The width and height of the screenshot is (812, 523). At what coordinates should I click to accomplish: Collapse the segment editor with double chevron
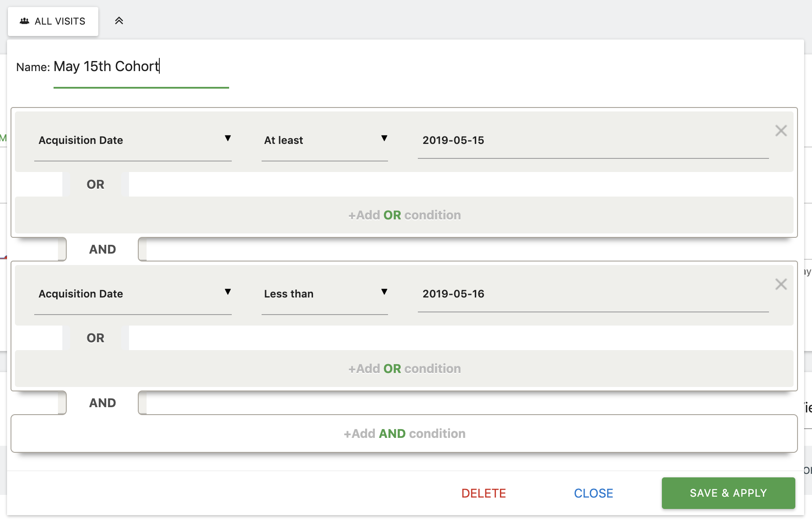click(x=119, y=21)
